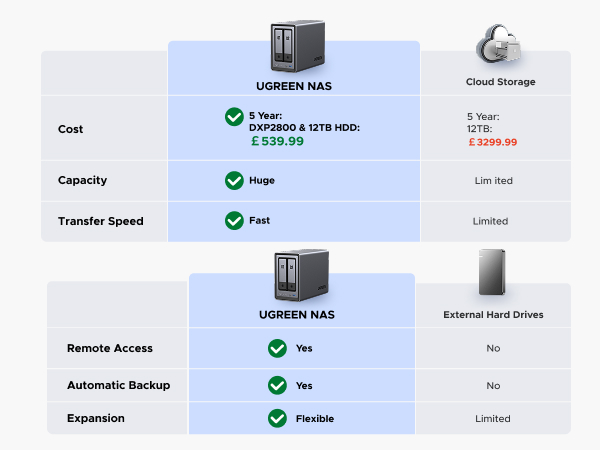Viewport: 600px width, 450px height.
Task: Click the green checkmark next to Flexible
Action: [x=277, y=418]
